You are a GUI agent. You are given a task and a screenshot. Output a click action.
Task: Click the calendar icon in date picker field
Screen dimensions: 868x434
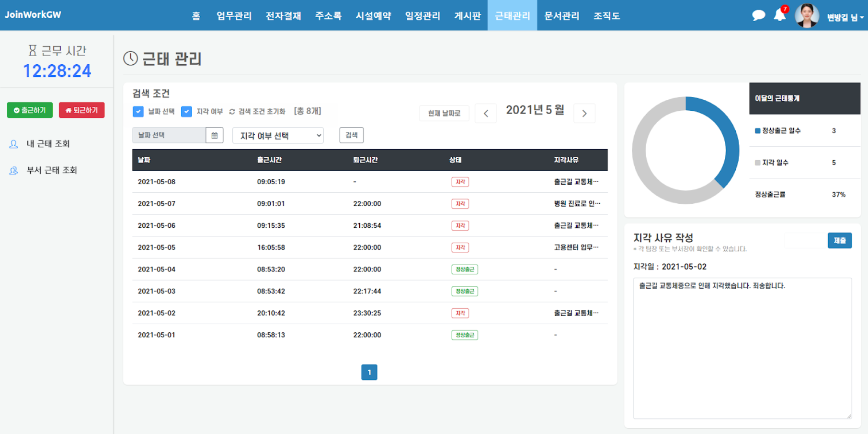214,135
